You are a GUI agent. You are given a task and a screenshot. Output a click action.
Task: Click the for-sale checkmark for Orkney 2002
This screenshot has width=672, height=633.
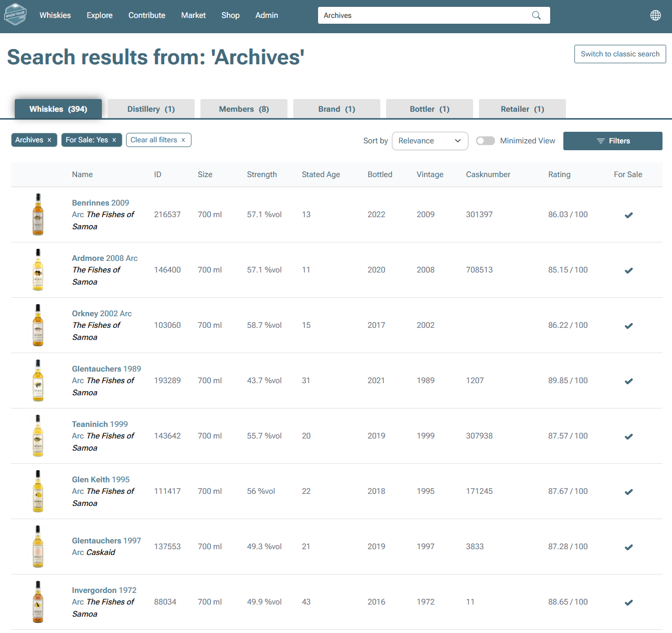[x=629, y=326]
